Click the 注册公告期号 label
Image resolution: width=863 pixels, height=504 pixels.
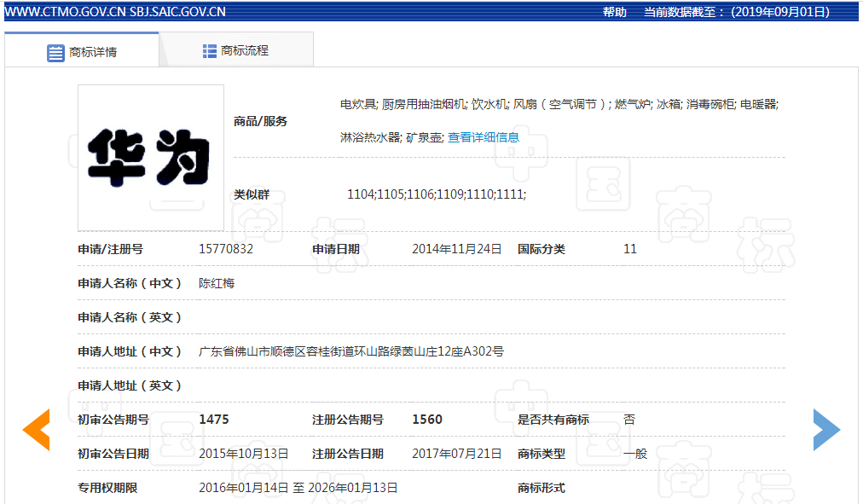click(348, 420)
